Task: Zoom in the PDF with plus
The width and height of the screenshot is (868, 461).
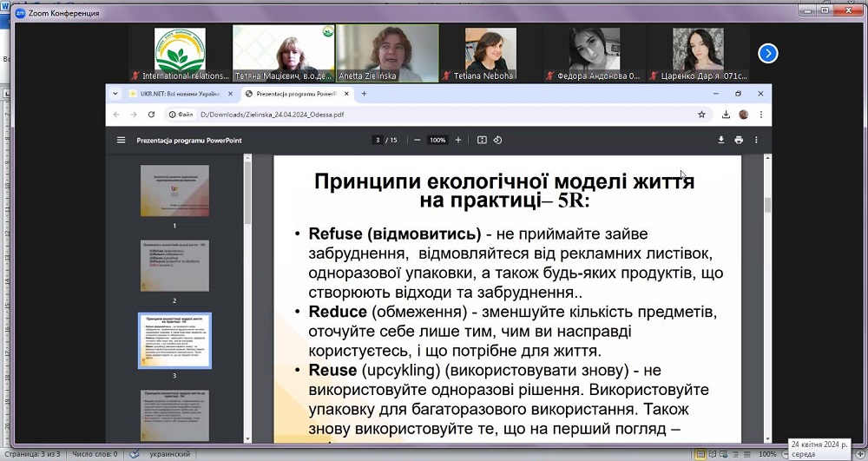Action: point(458,140)
